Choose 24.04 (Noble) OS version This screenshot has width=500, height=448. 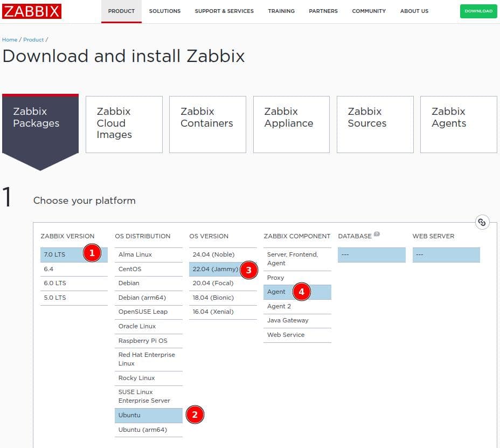pos(213,254)
